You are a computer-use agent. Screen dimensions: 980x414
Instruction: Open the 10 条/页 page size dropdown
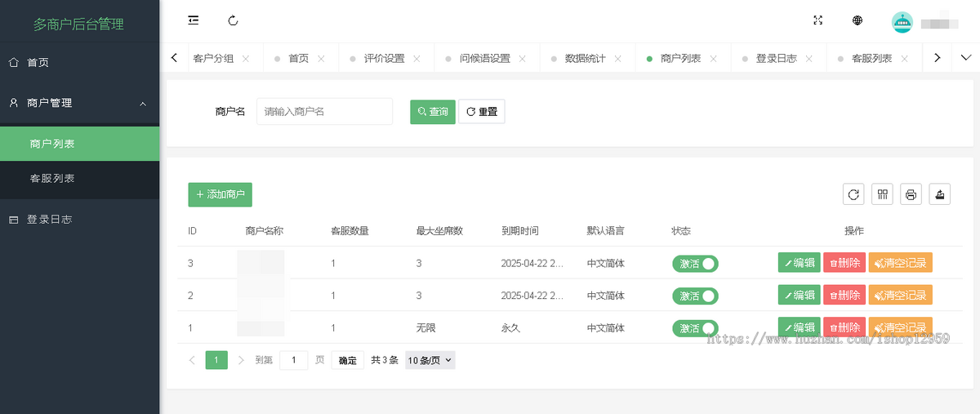point(430,360)
